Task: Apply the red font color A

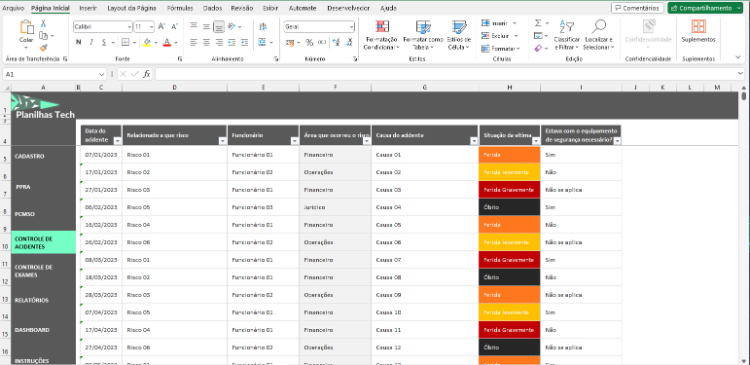Action: point(167,43)
